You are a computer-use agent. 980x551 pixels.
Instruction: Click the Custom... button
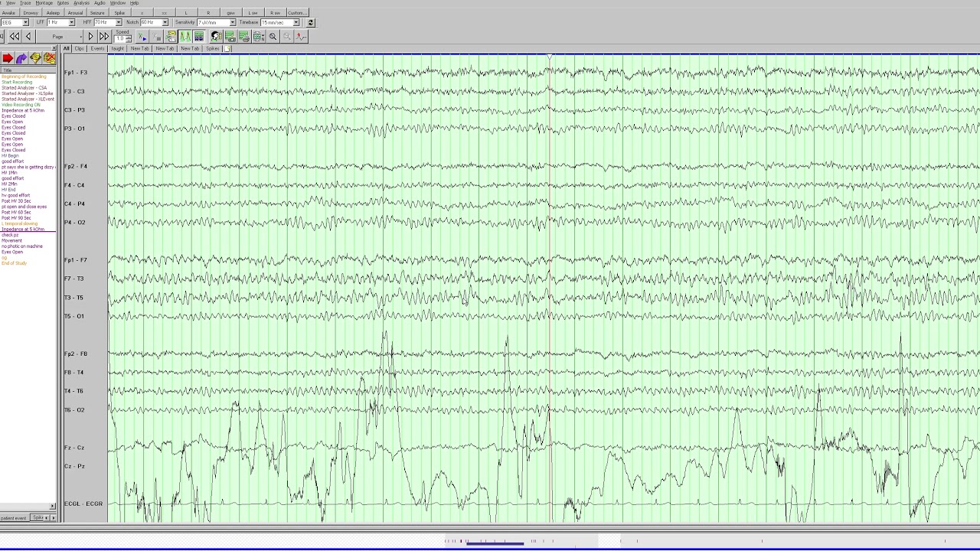(x=297, y=13)
